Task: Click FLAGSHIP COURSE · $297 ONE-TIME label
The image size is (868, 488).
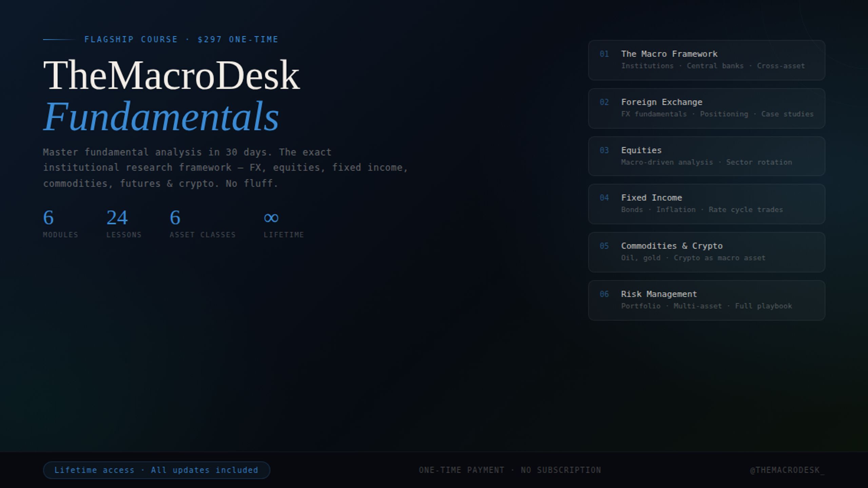Action: (x=181, y=39)
